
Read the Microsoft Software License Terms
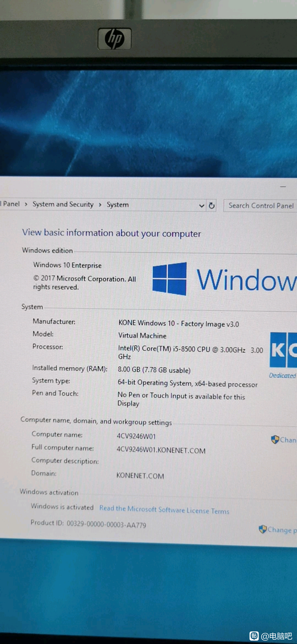point(164,509)
